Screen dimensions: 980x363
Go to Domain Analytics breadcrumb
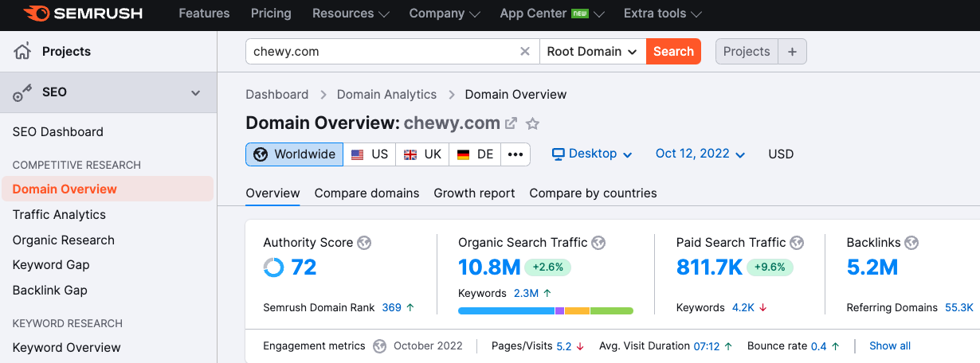[386, 95]
